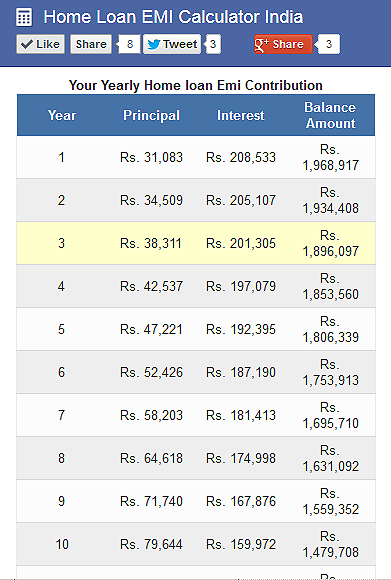Click year 10 balance Rs. 1,479,708
Image resolution: width=391 pixels, height=580 pixels.
pyautogui.click(x=330, y=544)
